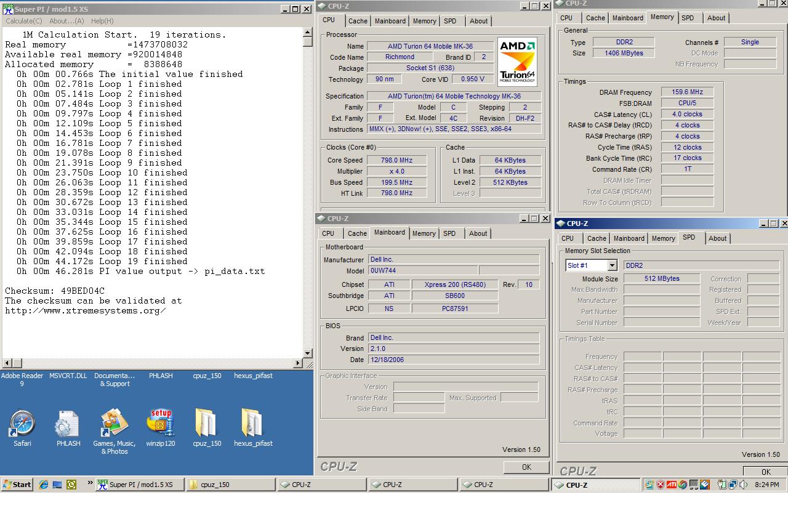788x532 pixels.
Task: Open the Games, Music & Photos shortcut
Action: tap(114, 424)
